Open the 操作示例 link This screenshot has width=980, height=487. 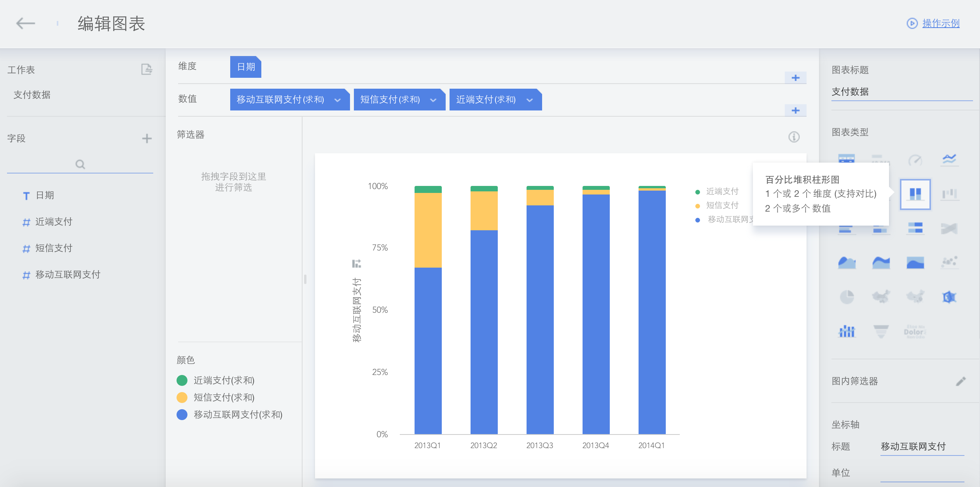(x=940, y=23)
